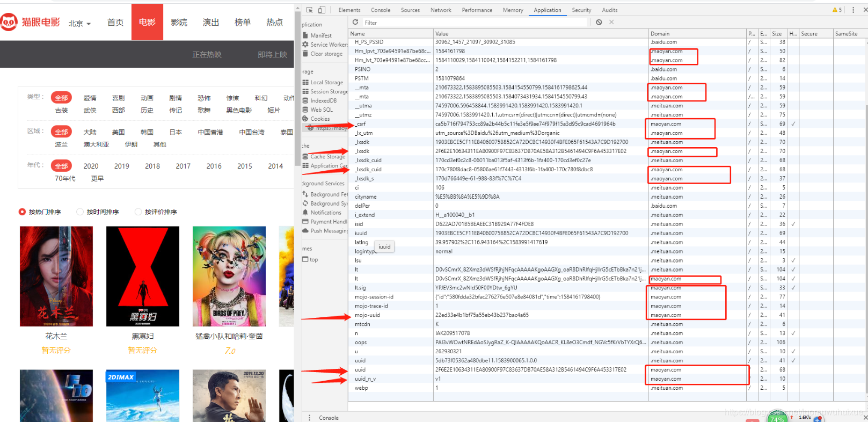
Task: Open the 花木兰 movie poster
Action: click(56, 277)
